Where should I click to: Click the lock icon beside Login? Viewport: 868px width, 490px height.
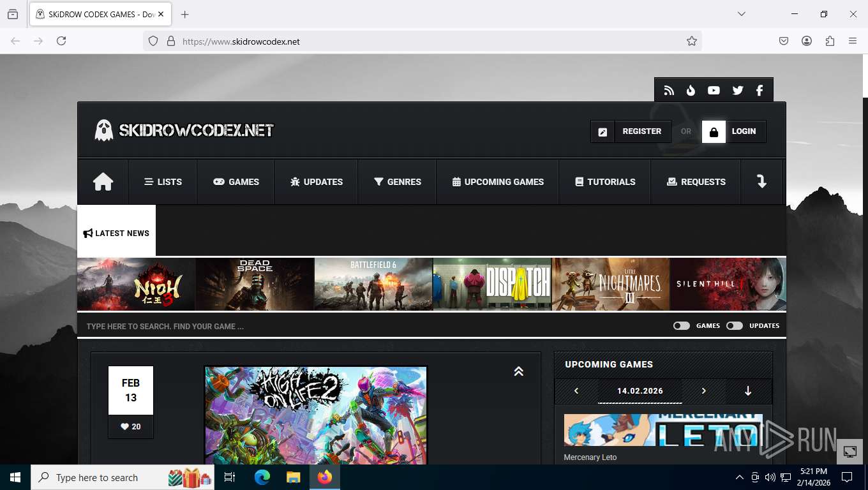714,131
